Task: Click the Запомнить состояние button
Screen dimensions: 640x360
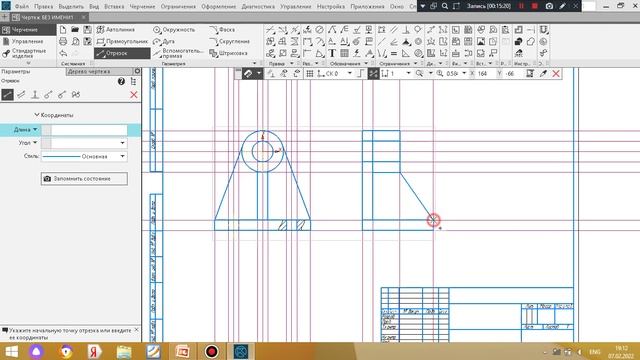Action: pos(84,179)
